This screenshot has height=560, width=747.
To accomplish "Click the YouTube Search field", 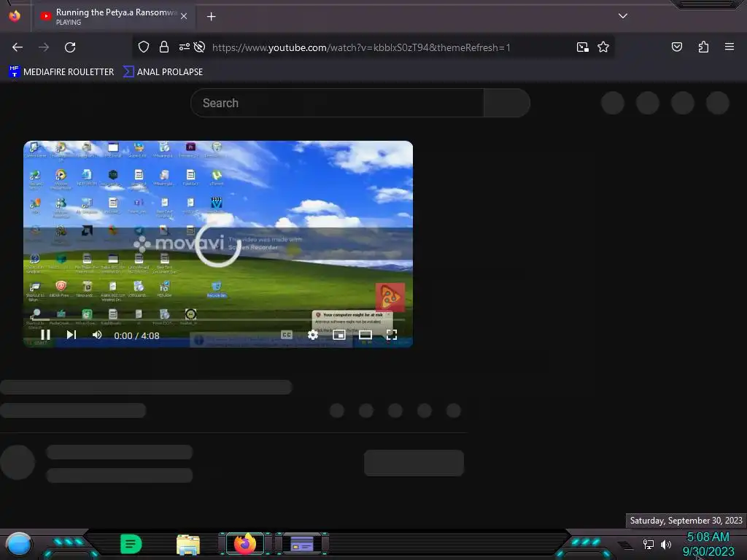I will (x=337, y=103).
